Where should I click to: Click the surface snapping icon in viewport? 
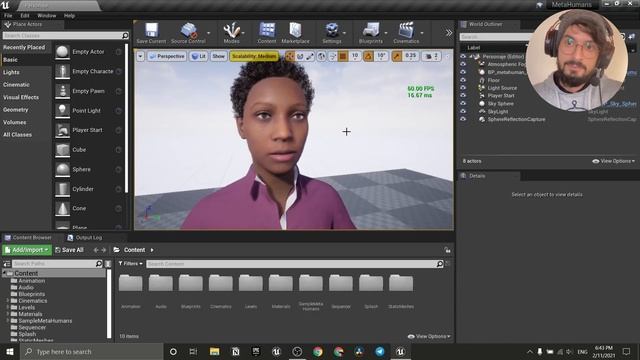(332, 56)
